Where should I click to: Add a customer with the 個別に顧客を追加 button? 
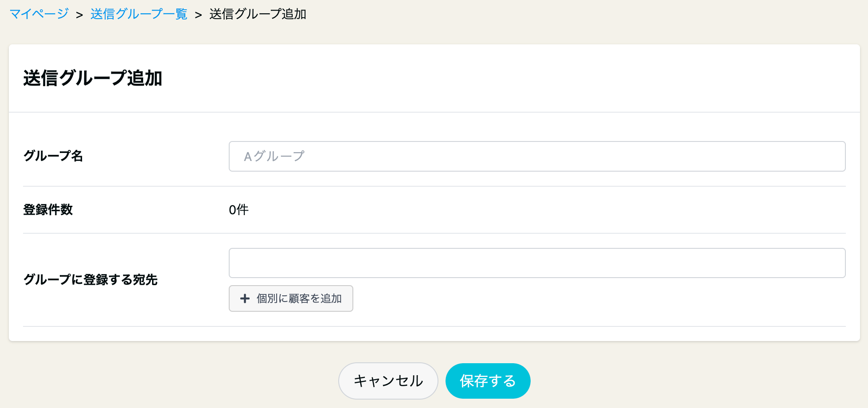(291, 298)
